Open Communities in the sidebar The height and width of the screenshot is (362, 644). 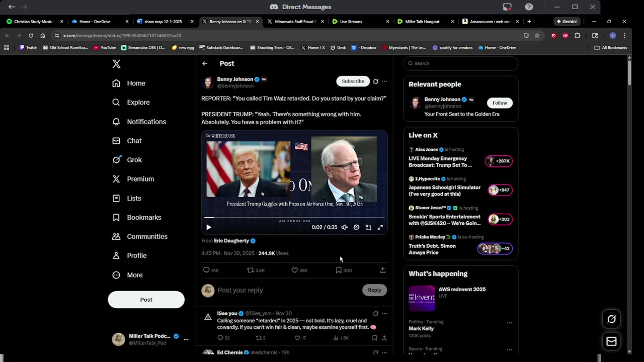140,236
